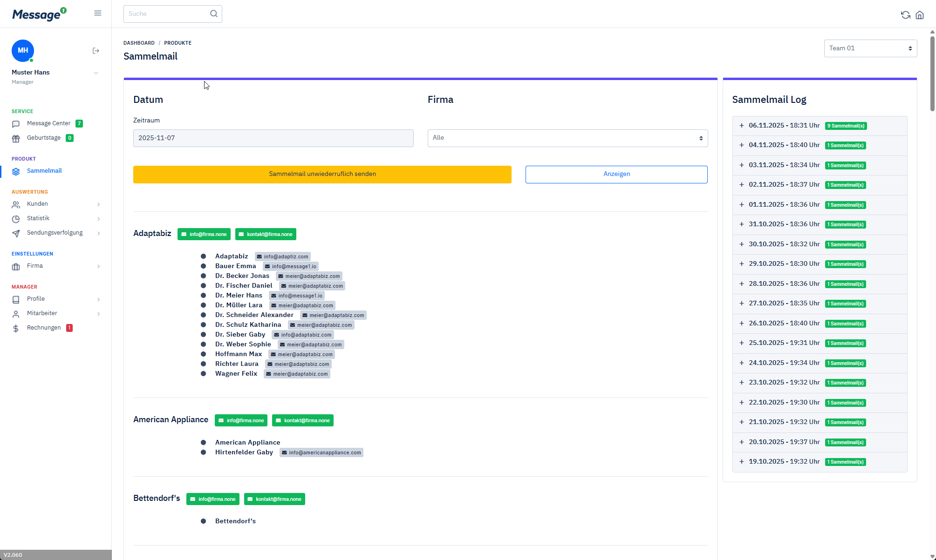Image resolution: width=936 pixels, height=560 pixels.
Task: Click the home icon in top bar
Action: pos(919,15)
